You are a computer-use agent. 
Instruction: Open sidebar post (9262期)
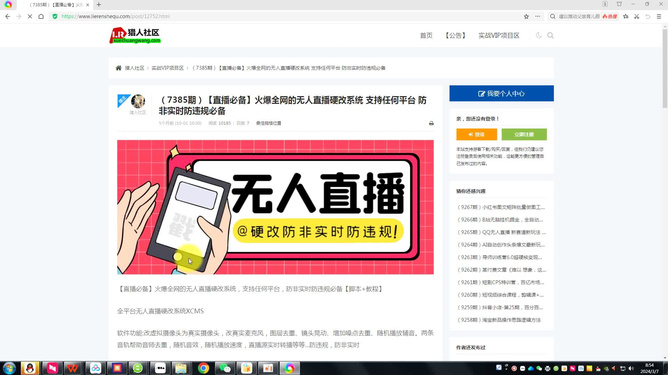click(x=501, y=270)
